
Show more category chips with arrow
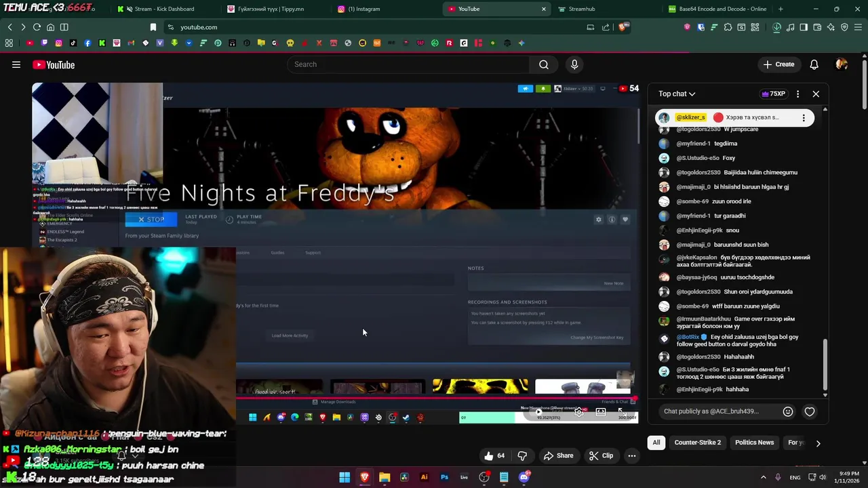click(x=818, y=443)
